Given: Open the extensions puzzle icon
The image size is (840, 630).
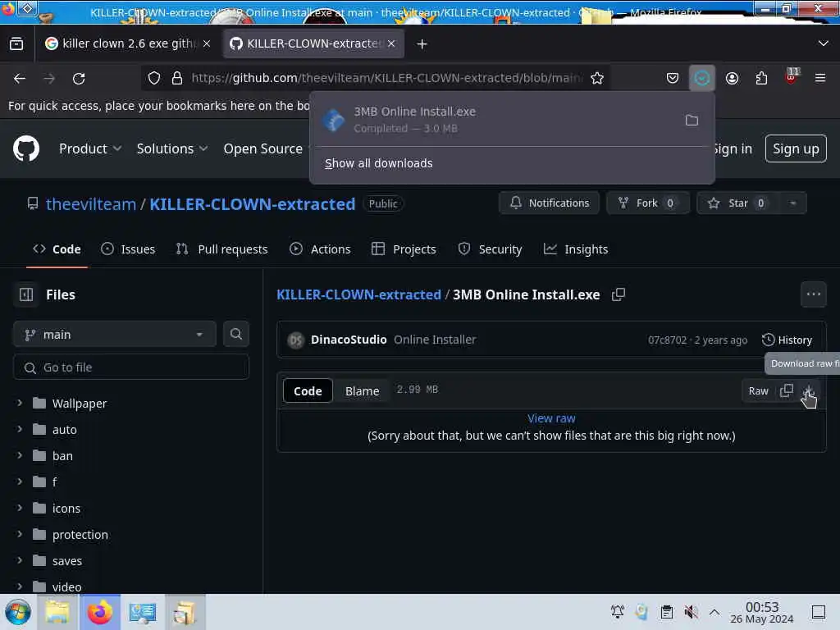Looking at the screenshot, I should [x=761, y=78].
